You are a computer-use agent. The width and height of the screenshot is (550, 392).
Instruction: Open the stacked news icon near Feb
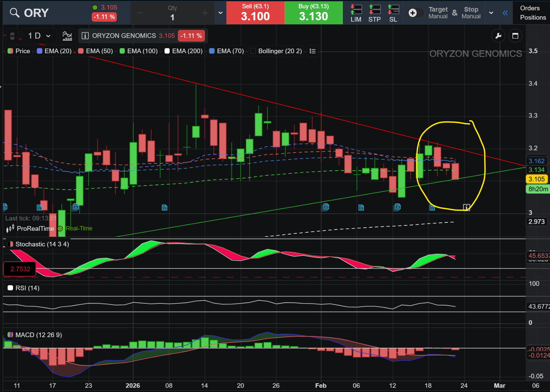326,207
